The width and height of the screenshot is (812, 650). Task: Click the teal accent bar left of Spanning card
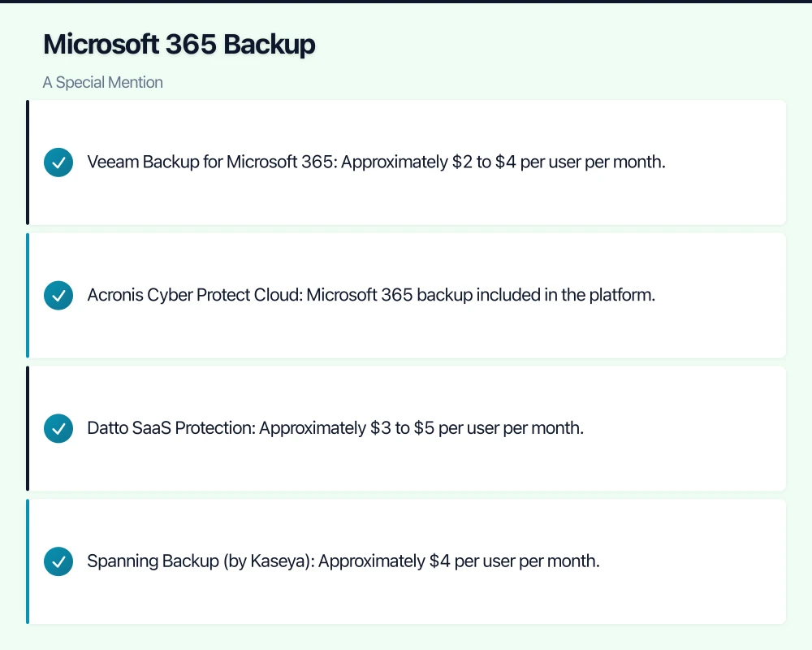(x=28, y=561)
